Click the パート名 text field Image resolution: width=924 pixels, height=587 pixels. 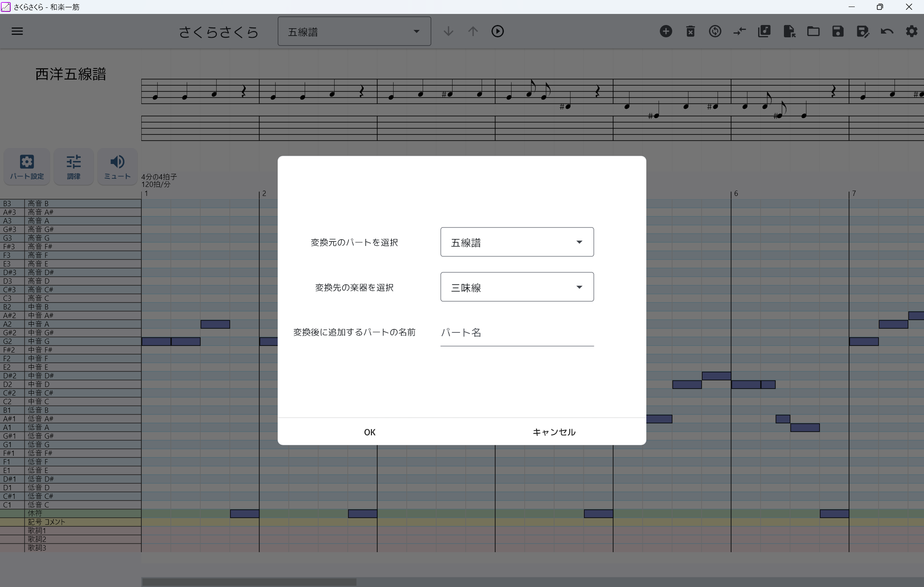517,332
